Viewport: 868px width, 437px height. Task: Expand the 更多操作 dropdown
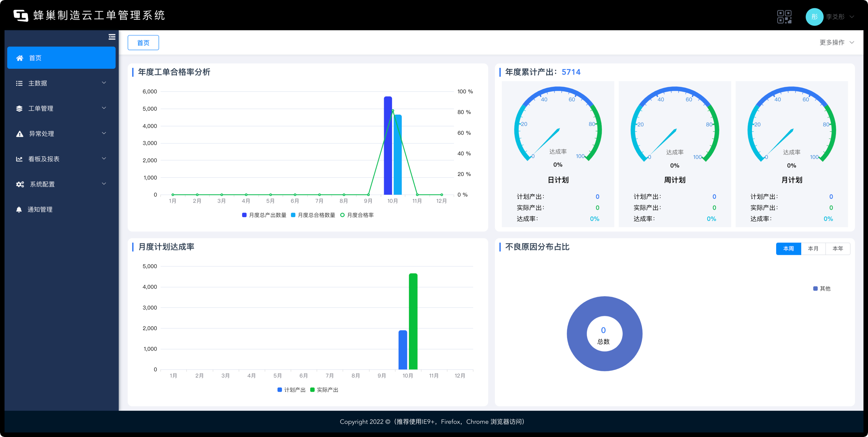(x=836, y=43)
